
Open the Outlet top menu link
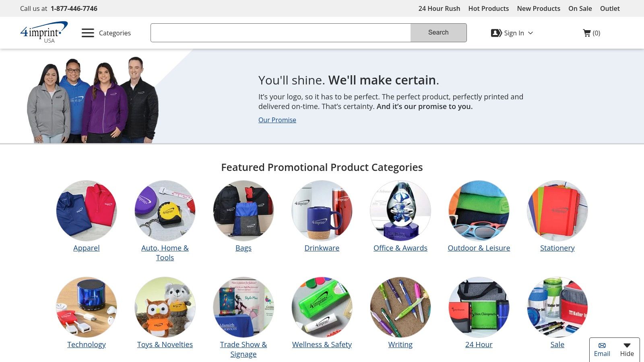pyautogui.click(x=610, y=8)
